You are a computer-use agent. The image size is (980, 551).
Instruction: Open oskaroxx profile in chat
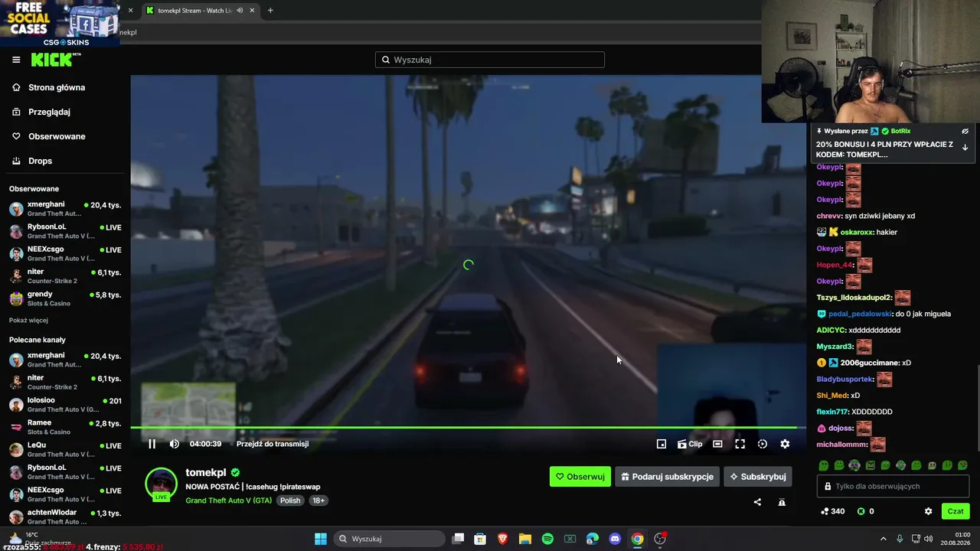click(857, 232)
